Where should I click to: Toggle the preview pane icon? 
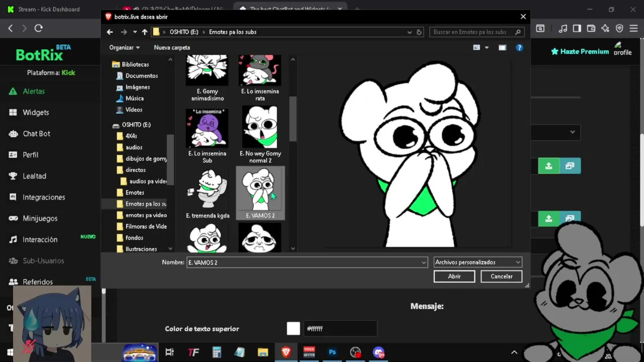click(502, 47)
